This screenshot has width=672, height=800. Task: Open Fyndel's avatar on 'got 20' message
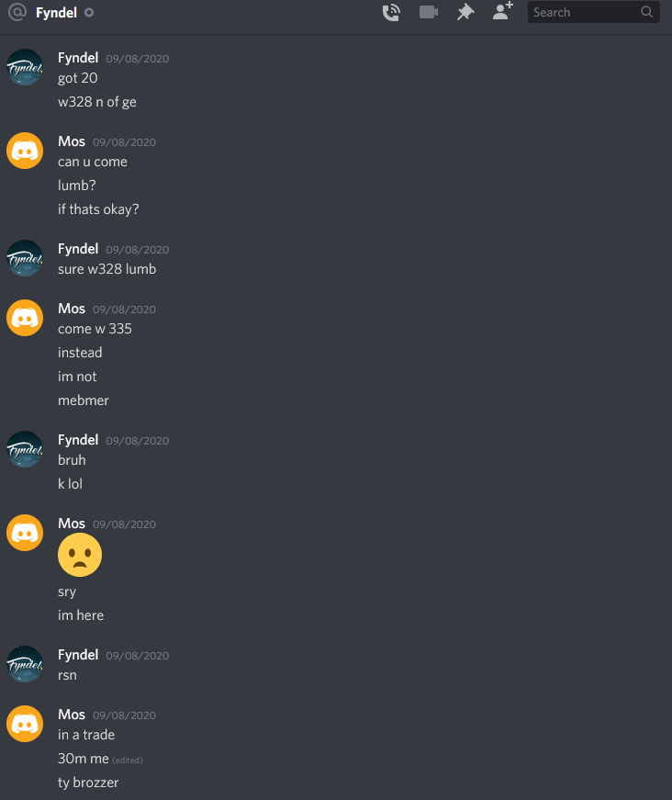(25, 67)
